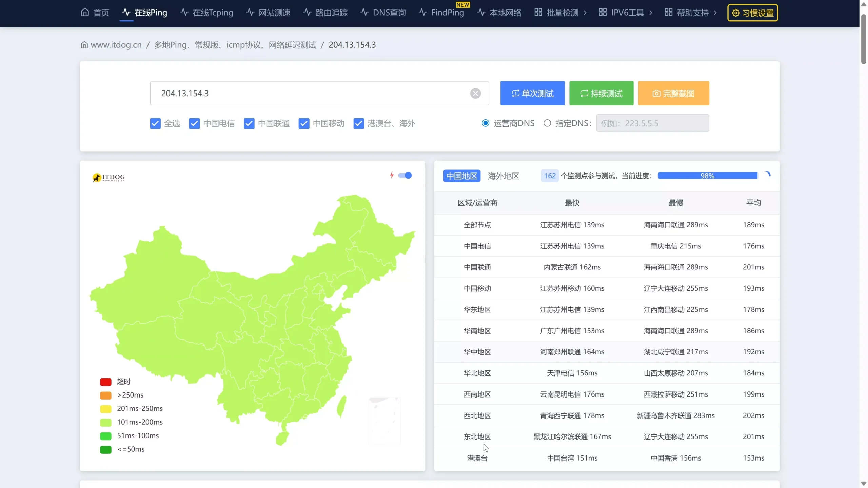Image resolution: width=868 pixels, height=488 pixels.
Task: Click the home icon in the breadcrumb
Action: coord(84,45)
